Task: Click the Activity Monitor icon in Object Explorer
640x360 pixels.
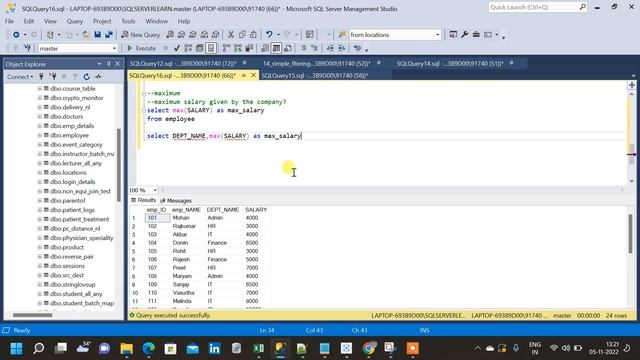Action: coord(98,77)
